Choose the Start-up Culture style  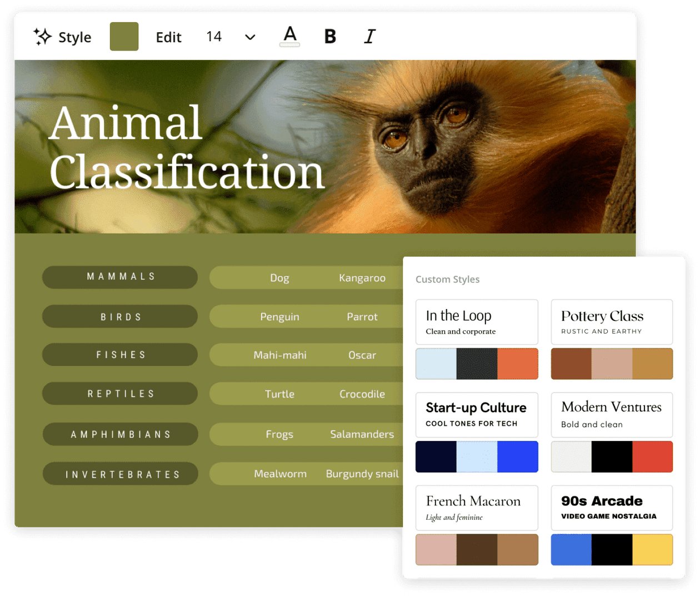click(x=477, y=415)
